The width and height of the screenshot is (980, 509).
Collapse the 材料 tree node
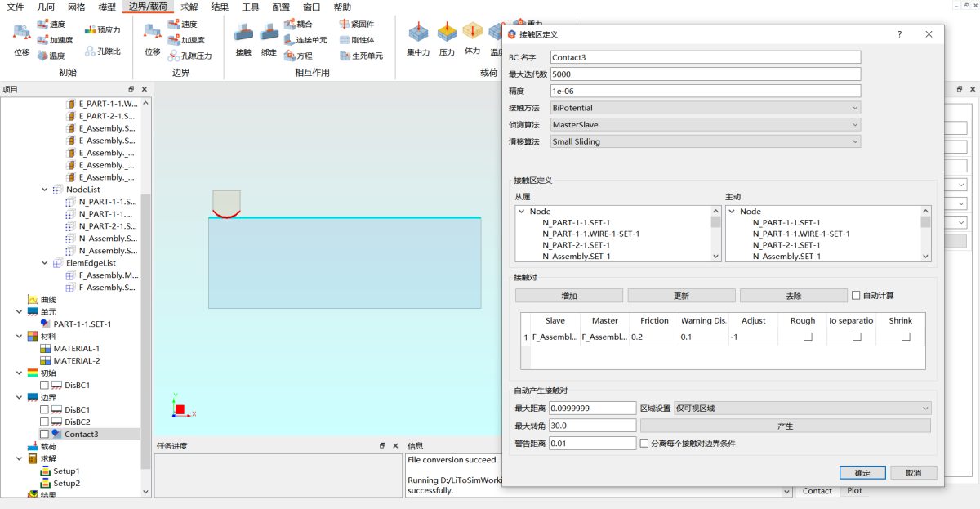click(x=20, y=337)
